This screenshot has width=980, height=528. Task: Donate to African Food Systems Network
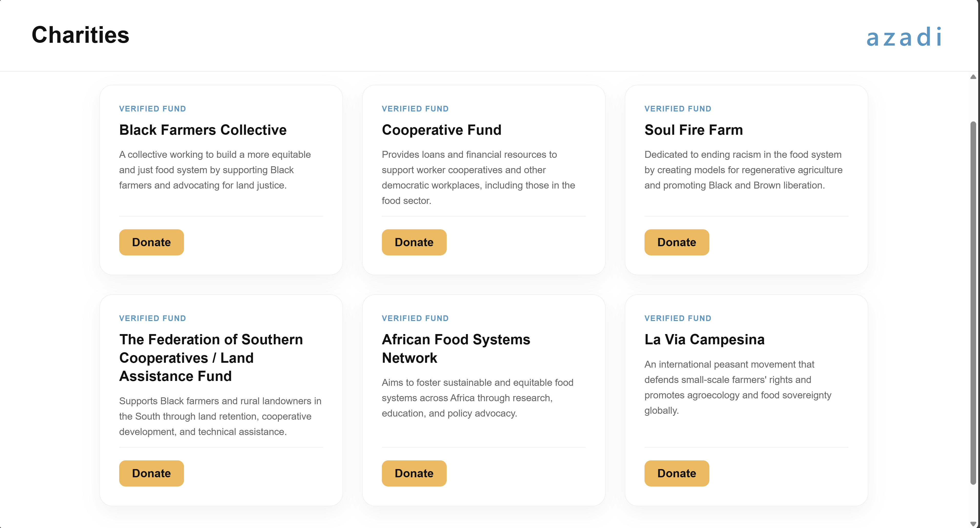point(414,473)
